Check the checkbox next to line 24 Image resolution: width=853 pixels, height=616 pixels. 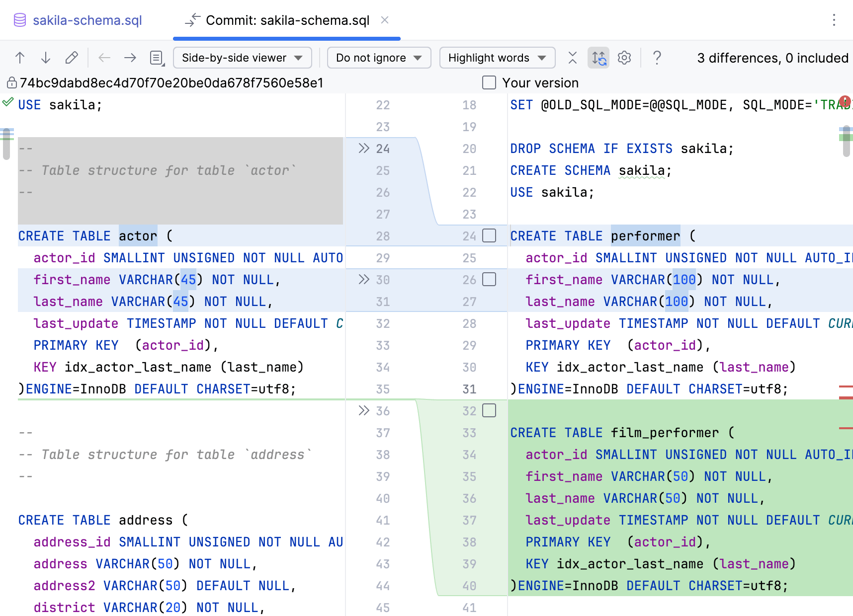point(490,236)
